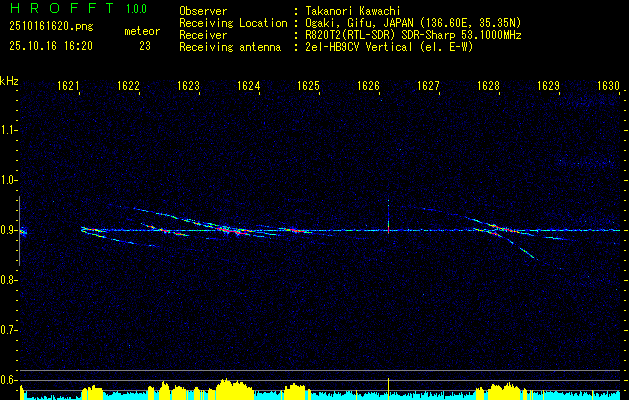629x400 pixels.
Task: Click the tall yellow power bar below 1624
Action: point(235,389)
